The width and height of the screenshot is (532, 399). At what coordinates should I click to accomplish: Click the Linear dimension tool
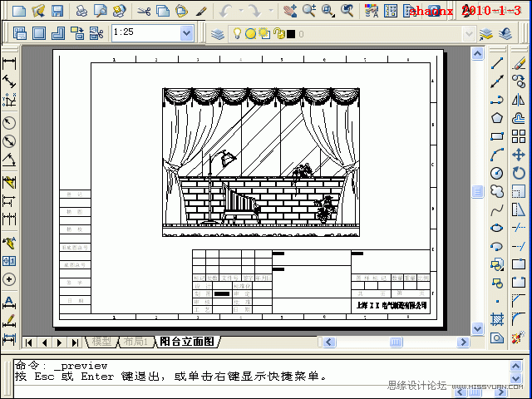[x=10, y=63]
